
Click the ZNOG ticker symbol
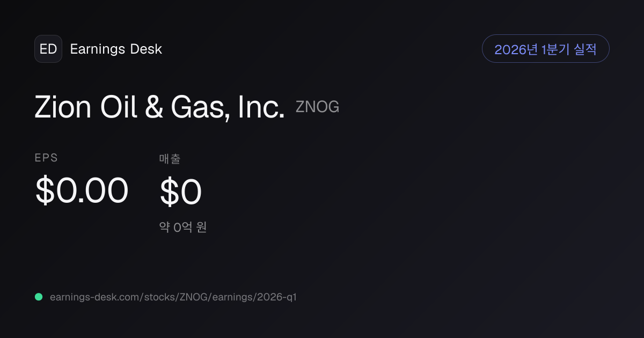point(317,107)
